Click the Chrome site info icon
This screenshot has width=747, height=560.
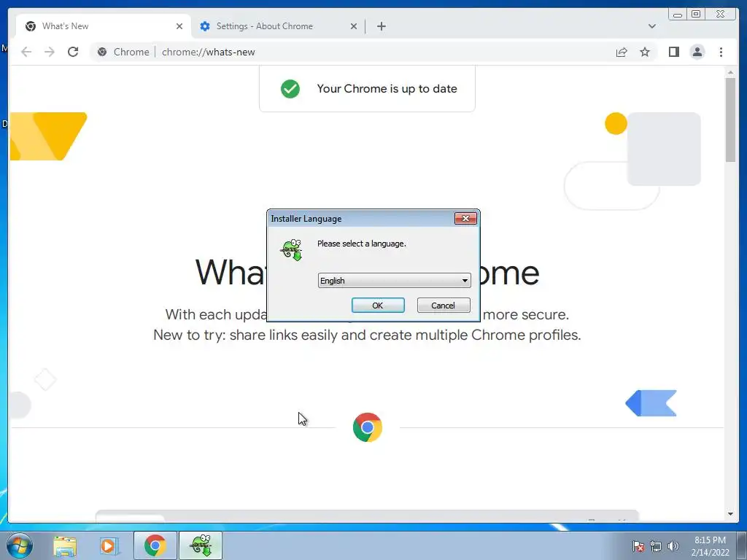coord(102,52)
